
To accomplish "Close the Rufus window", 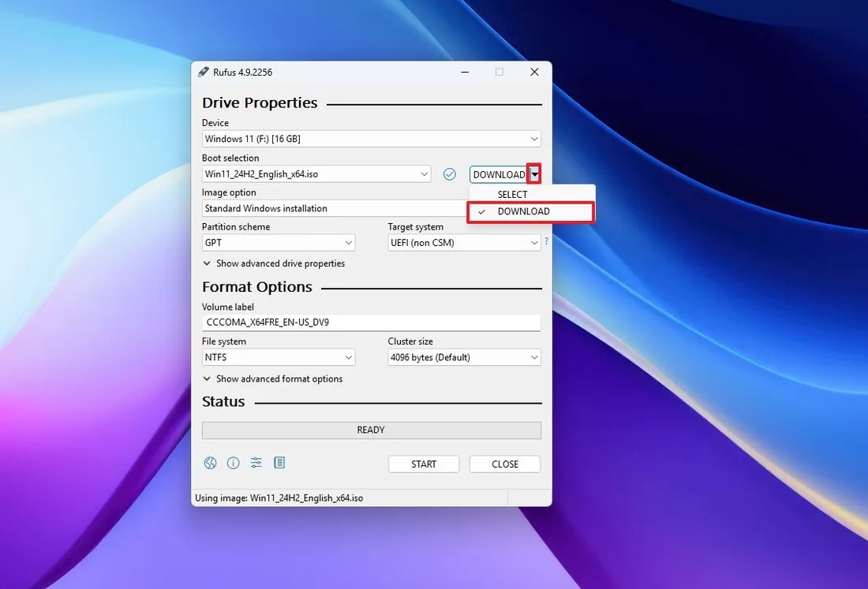I will [x=534, y=72].
